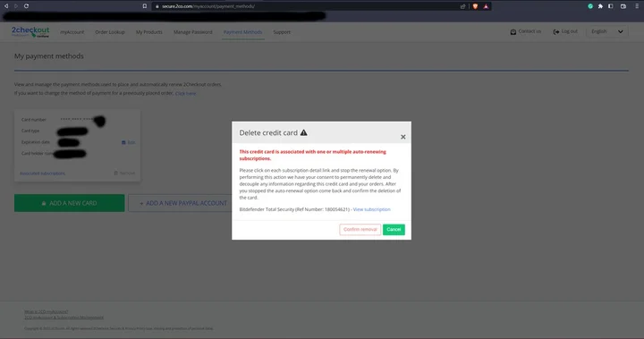Click the share icon in address bar

tap(463, 6)
